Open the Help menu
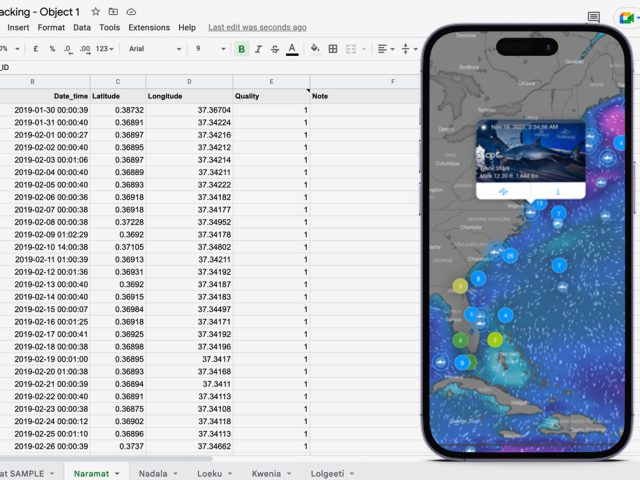 [187, 27]
